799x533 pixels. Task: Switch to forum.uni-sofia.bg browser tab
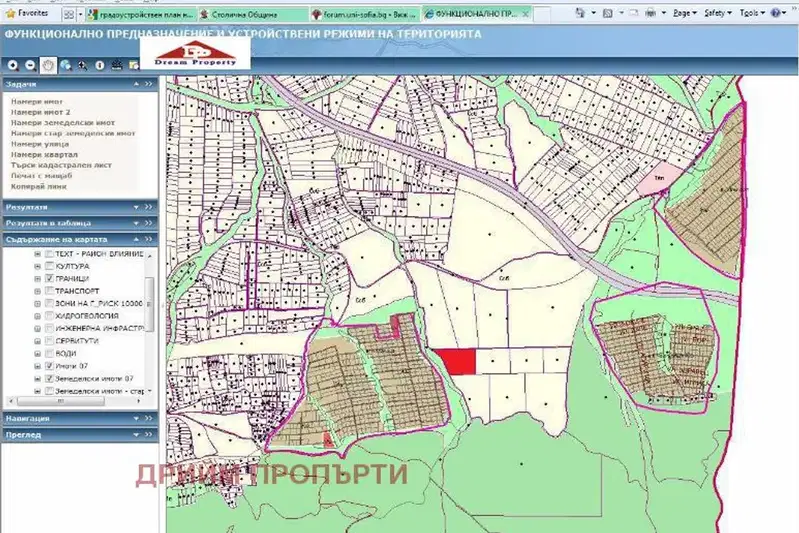coord(365,15)
